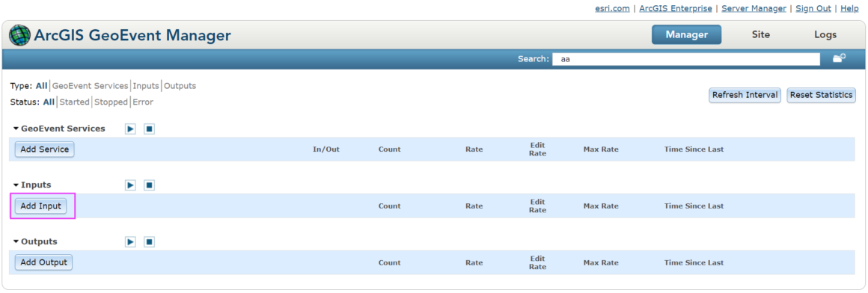Filter Type by GeoEvent Services
Viewport: 868px width, 293px height.
(x=90, y=86)
